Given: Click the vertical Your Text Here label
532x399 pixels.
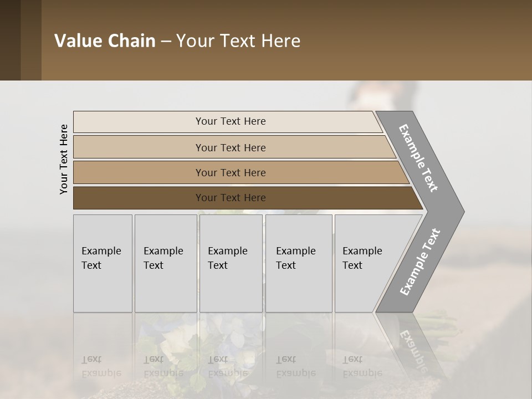Looking at the screenshot, I should tap(64, 159).
